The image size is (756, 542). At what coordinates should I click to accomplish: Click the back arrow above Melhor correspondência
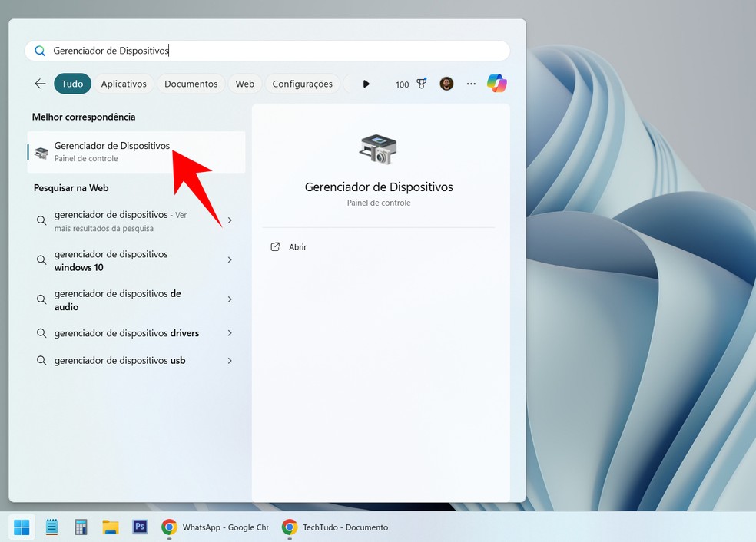point(40,84)
